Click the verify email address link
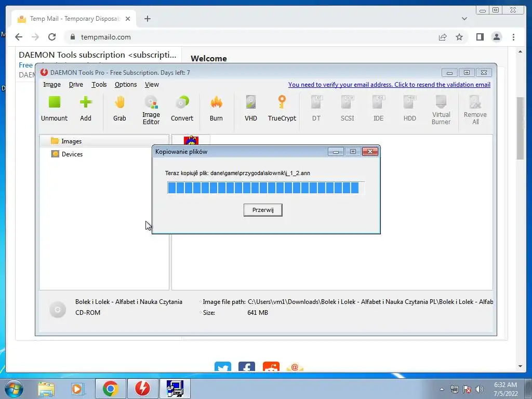 click(389, 85)
